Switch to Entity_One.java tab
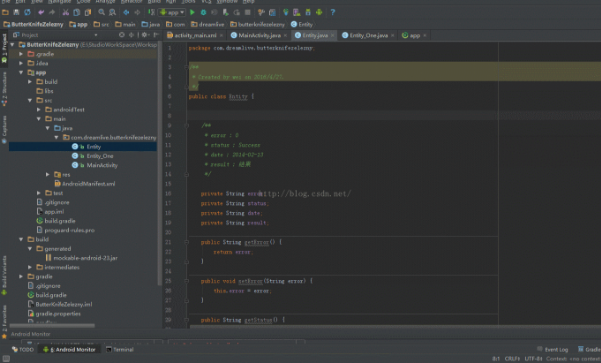601x363 pixels. click(368, 35)
